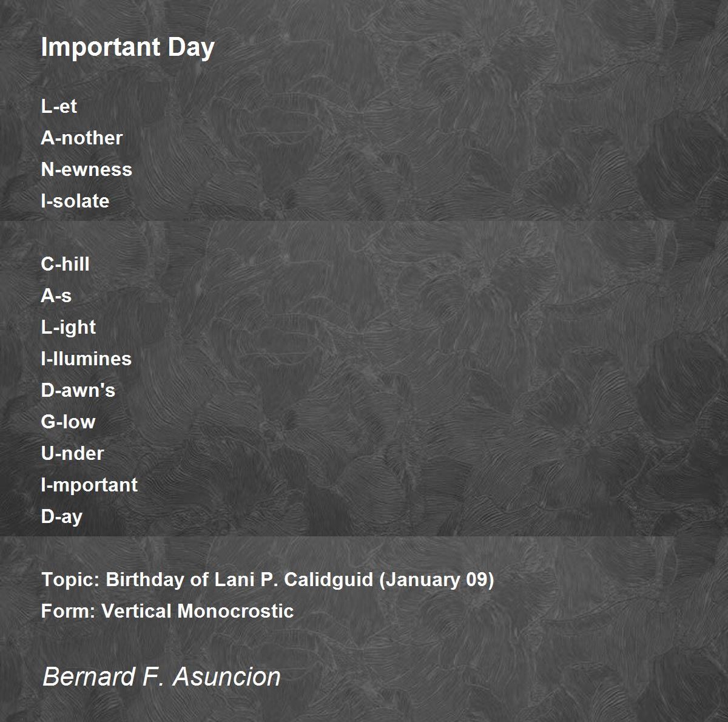Select the 'A-nother' line
The image size is (728, 722).
click(82, 138)
